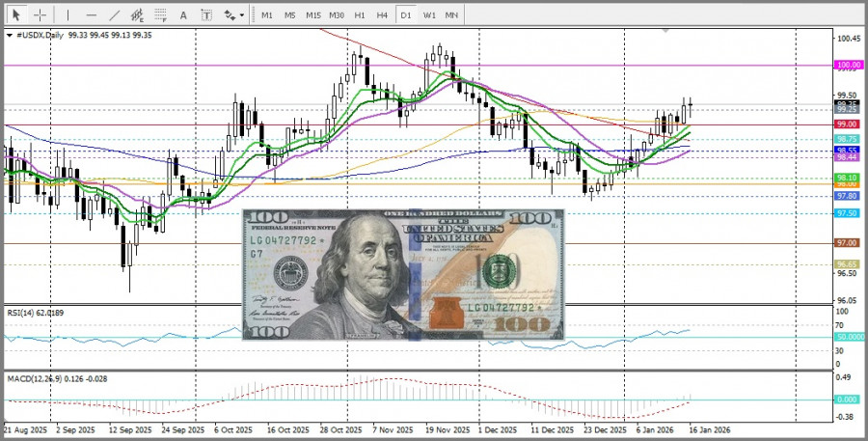Image resolution: width=868 pixels, height=441 pixels.
Task: Choose the Vertical Line drawing tool
Action: 68,15
